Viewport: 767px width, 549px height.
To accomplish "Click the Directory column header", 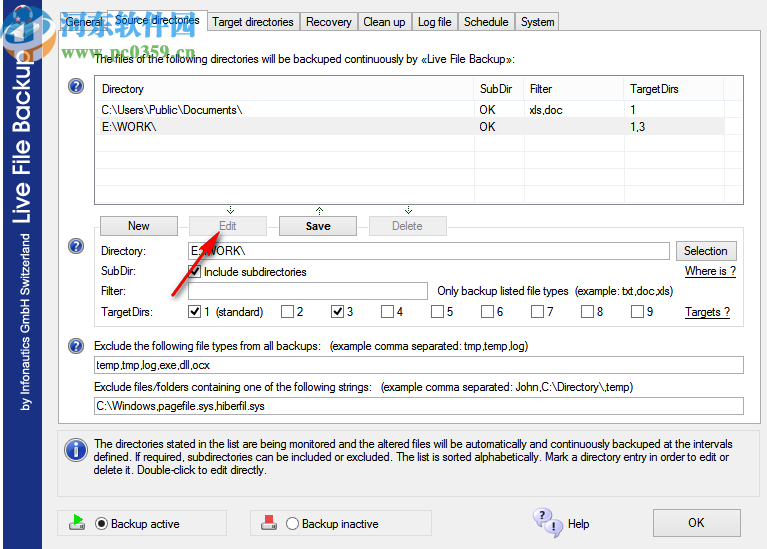I will click(284, 89).
